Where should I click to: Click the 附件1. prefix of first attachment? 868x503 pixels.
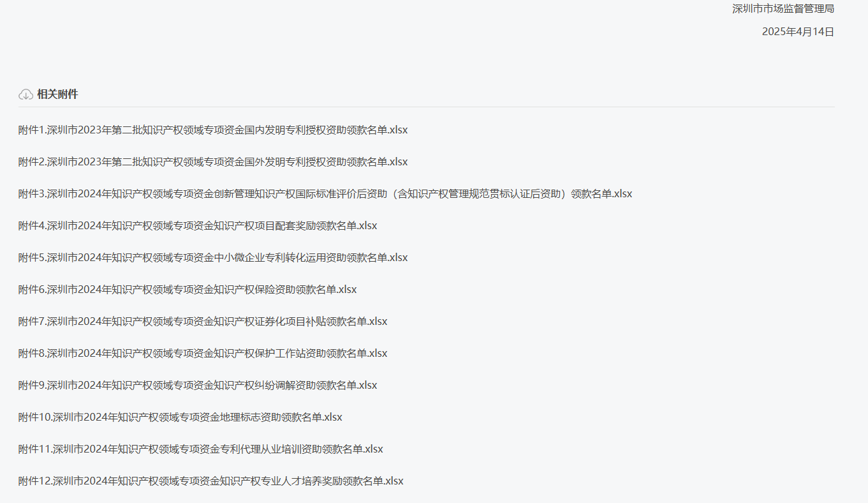pyautogui.click(x=33, y=130)
